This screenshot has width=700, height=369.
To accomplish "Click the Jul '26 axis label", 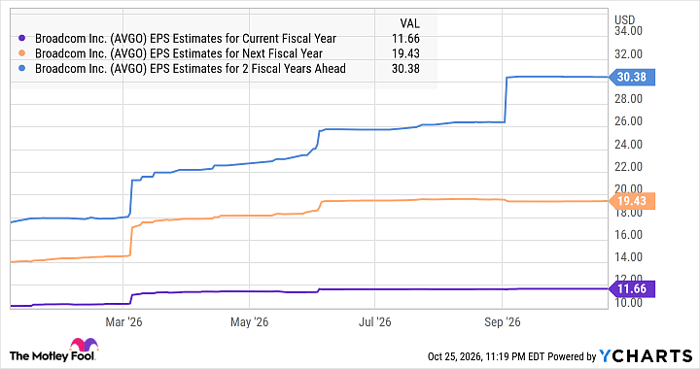I will click(375, 322).
